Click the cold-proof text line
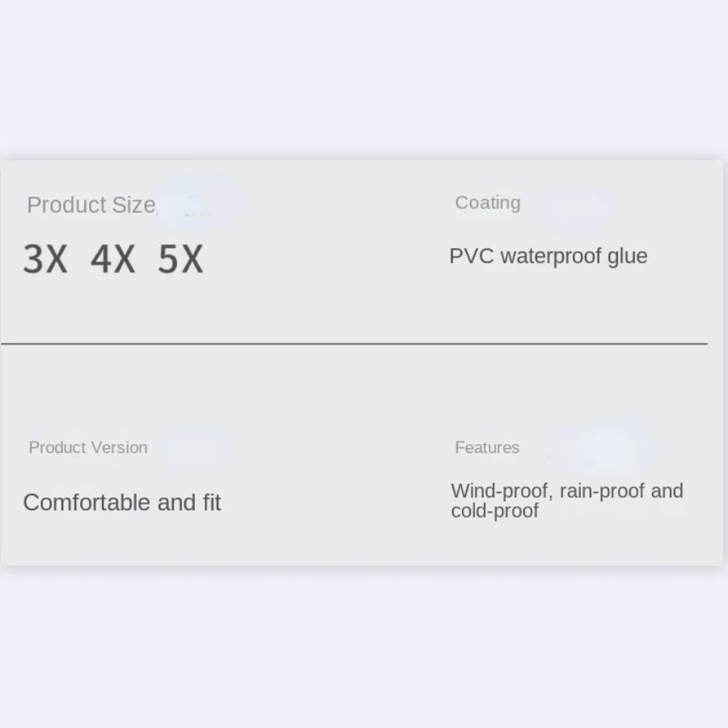728x728 pixels. (x=494, y=511)
